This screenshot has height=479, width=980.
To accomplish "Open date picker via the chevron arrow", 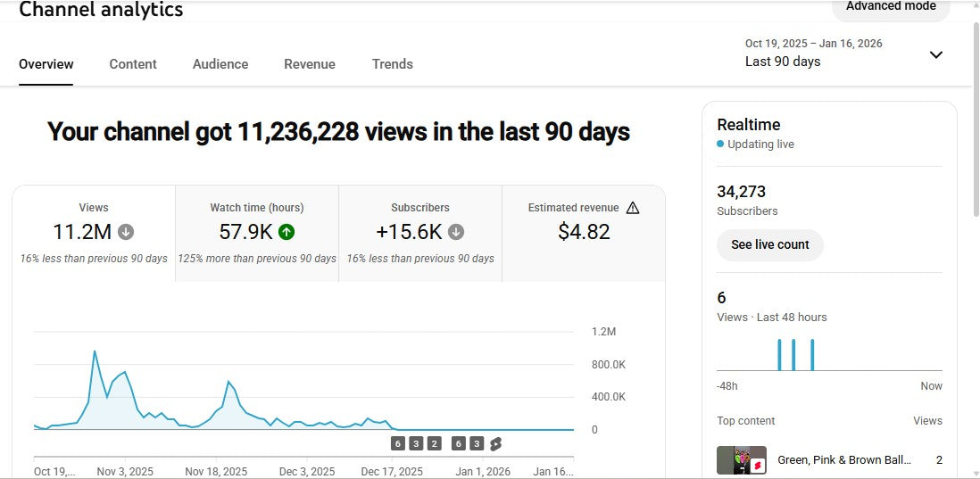I will tap(935, 54).
